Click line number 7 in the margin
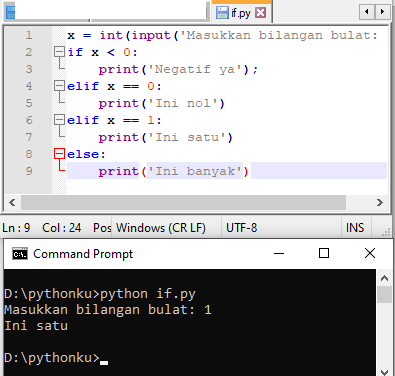The image size is (395, 376). (29, 137)
